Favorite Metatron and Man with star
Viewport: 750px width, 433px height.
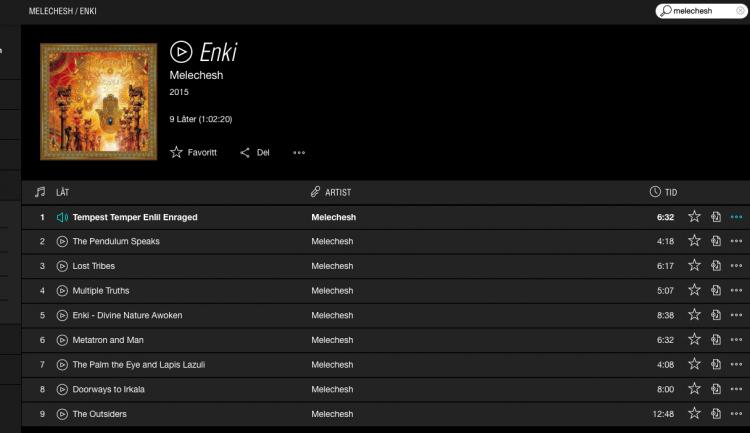tap(694, 339)
